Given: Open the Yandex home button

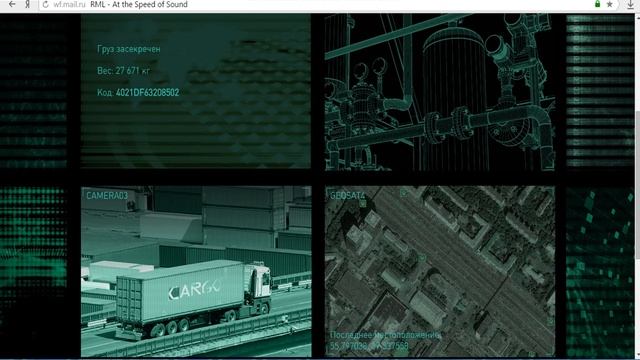Looking at the screenshot, I should click(x=28, y=4).
